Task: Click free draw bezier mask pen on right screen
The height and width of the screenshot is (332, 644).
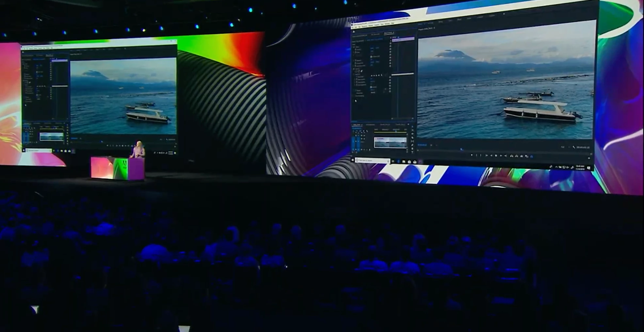Action: click(x=362, y=71)
